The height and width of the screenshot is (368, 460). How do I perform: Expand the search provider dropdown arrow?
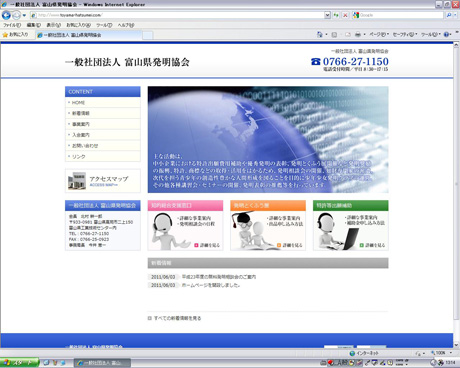click(x=455, y=15)
